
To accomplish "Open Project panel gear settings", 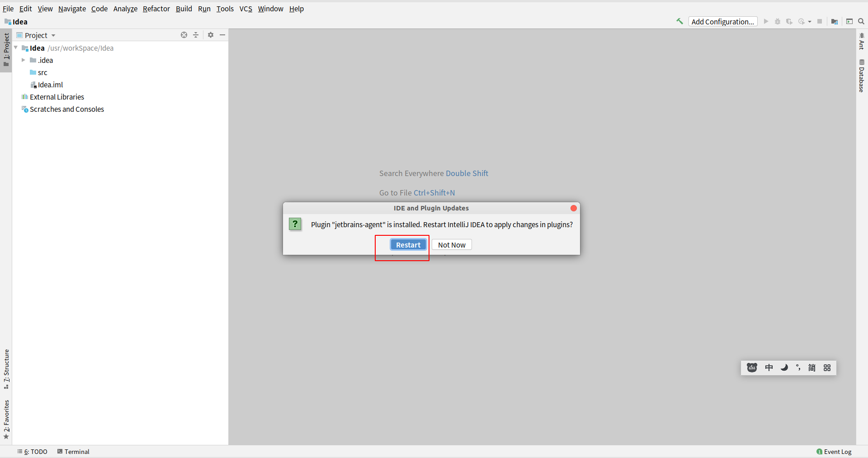I will pos(211,35).
